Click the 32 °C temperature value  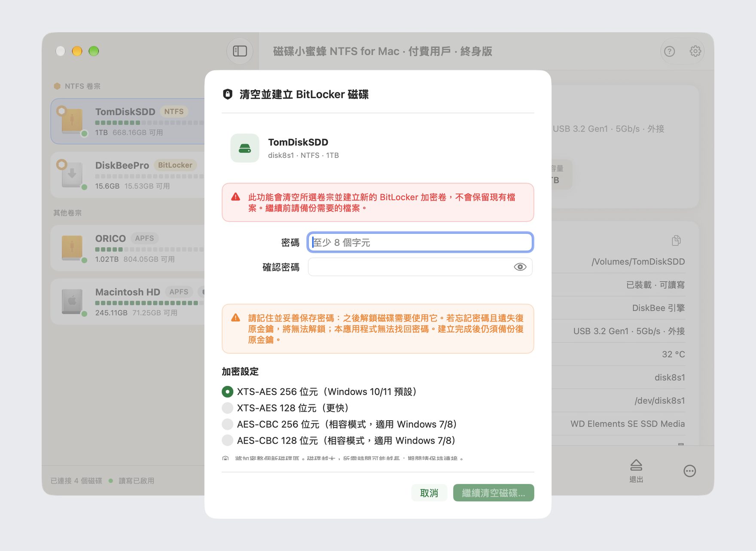click(x=673, y=355)
